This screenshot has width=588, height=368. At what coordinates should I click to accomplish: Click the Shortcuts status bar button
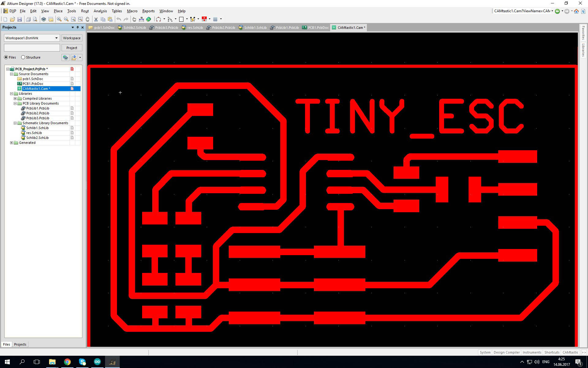click(x=552, y=352)
